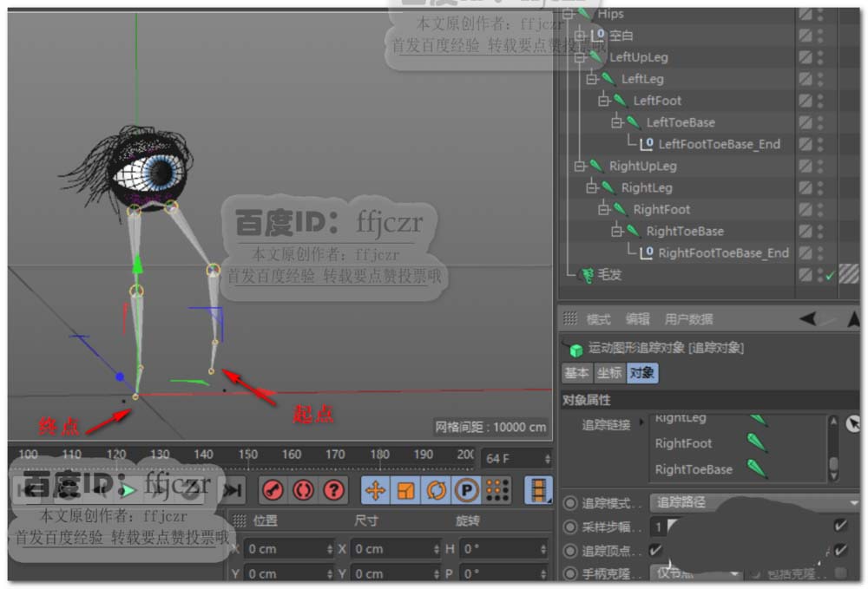Click the striped hair material tag
Viewport: 868px width, 589px height.
pos(848,274)
